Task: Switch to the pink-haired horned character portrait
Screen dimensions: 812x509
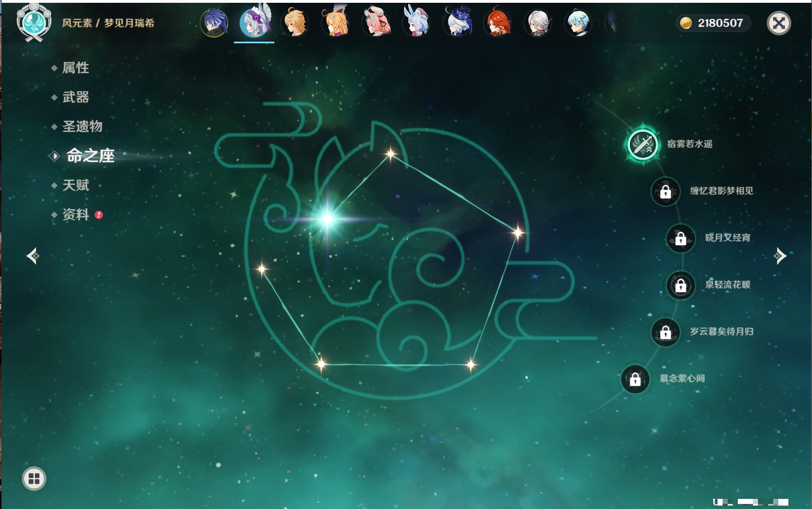Action: tap(376, 23)
